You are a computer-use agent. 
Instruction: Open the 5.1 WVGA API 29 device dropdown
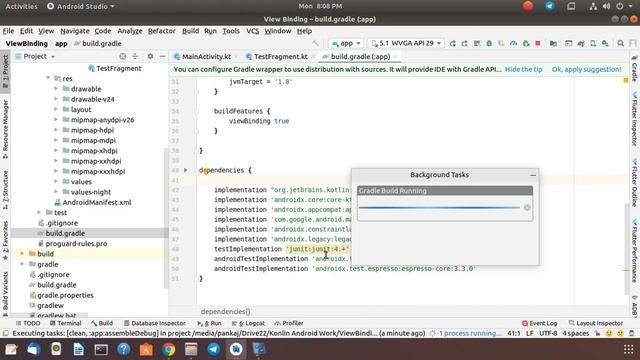click(406, 43)
